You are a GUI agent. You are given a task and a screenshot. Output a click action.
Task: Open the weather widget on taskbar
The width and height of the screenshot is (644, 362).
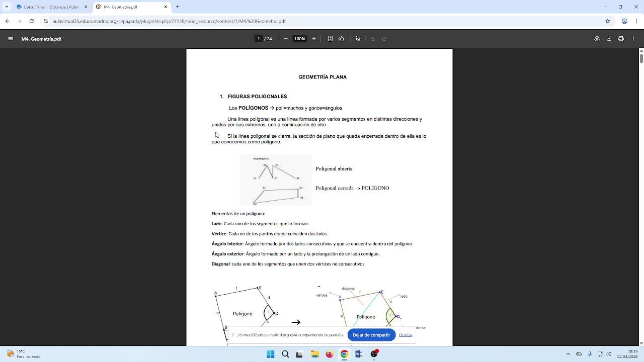(24, 354)
